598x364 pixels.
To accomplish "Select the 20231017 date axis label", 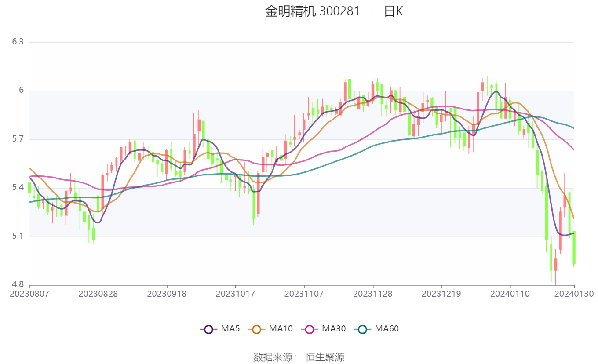I will pyautogui.click(x=235, y=294).
